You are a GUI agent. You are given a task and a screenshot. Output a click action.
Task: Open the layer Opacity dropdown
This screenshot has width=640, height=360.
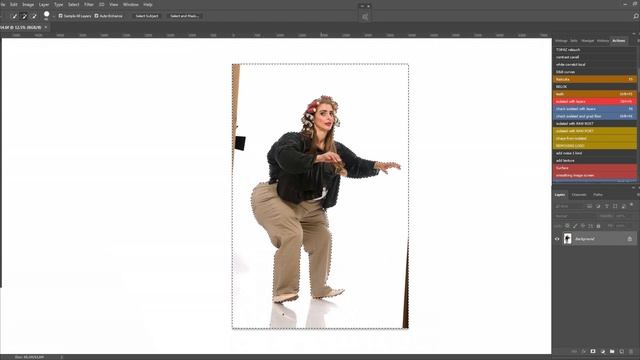click(x=623, y=216)
